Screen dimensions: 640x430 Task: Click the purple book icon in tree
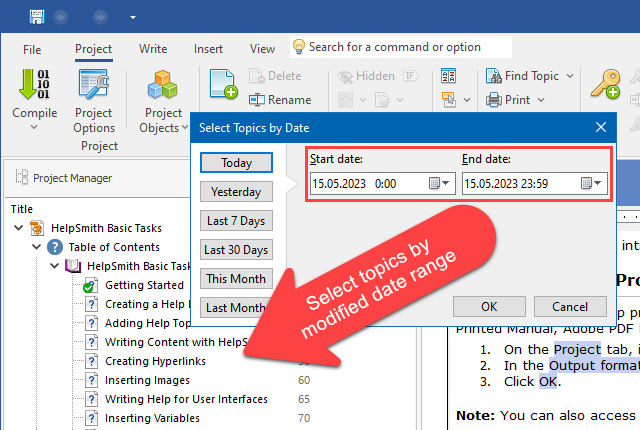click(x=73, y=266)
